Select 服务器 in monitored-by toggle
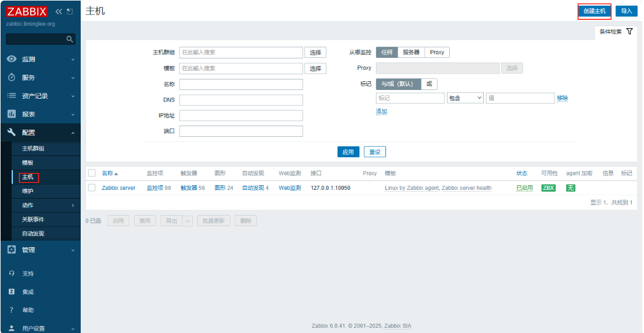This screenshot has height=333, width=644. click(x=411, y=52)
